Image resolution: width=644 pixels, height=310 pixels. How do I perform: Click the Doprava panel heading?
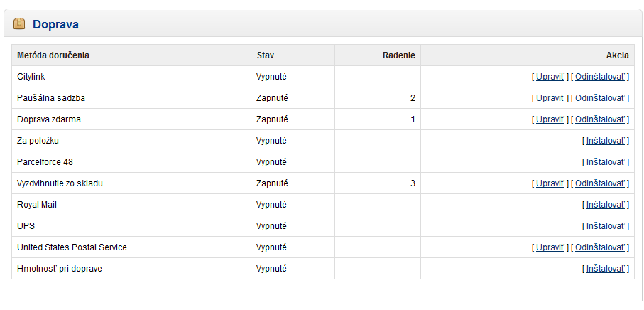click(56, 24)
